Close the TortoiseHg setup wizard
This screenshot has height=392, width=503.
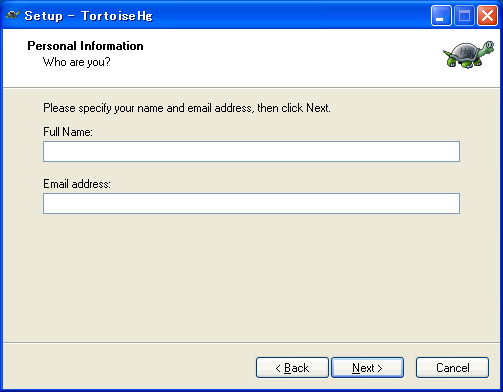point(487,16)
